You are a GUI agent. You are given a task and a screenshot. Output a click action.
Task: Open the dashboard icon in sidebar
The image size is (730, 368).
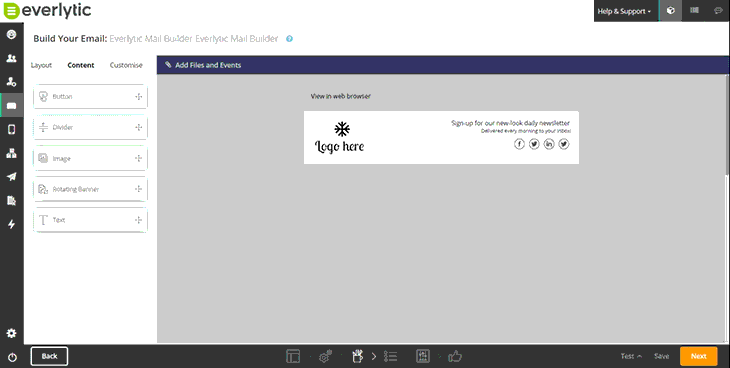click(x=11, y=34)
